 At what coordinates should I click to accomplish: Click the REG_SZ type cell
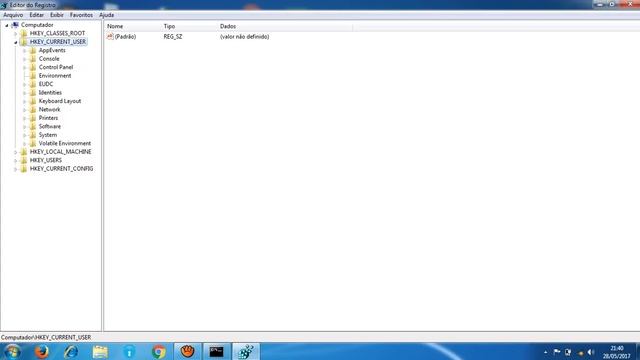173,37
